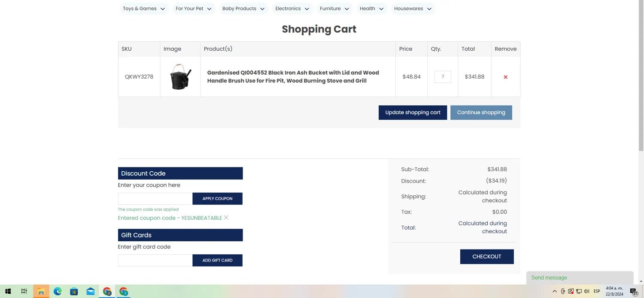This screenshot has width=644, height=298.
Task: Remove the applied YESUNBEATABLE coupon code
Action: tap(226, 218)
